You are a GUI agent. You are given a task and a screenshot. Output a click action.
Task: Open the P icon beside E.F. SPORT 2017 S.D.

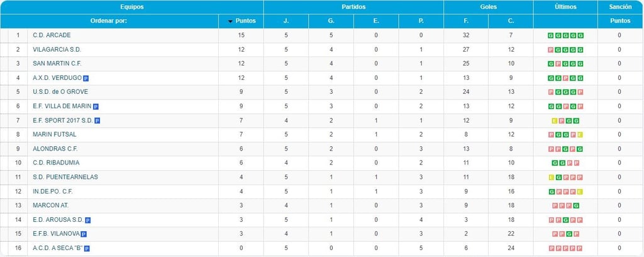point(97,120)
